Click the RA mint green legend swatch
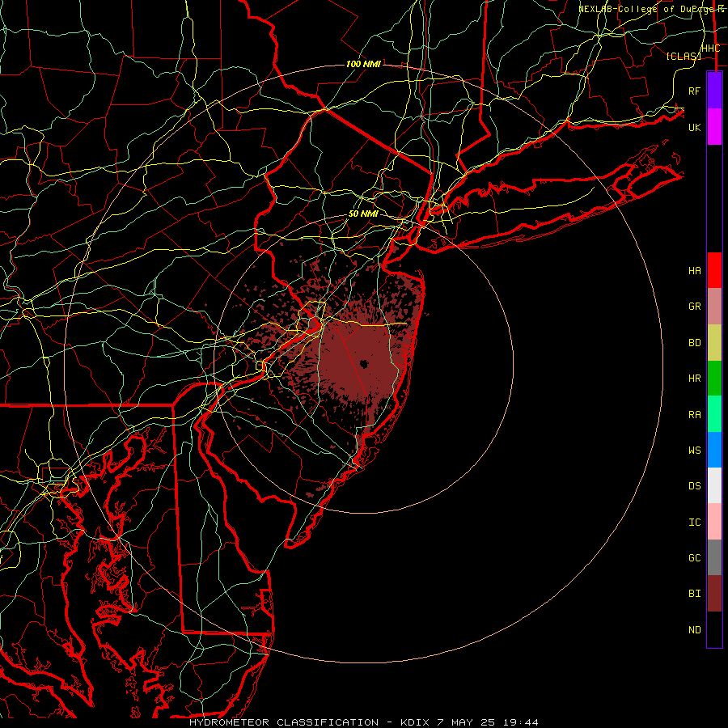 pyautogui.click(x=714, y=414)
